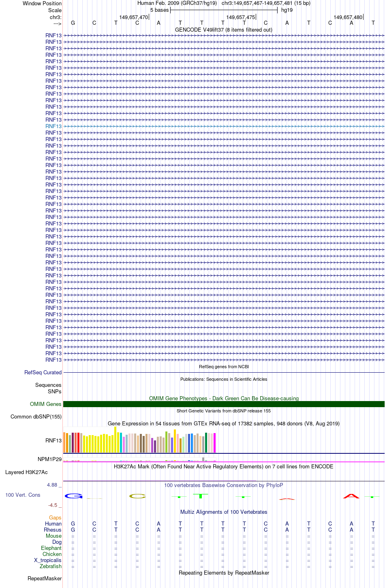
Task: Click the -4.5 PhyloP lower scale value
Action: tap(54, 505)
